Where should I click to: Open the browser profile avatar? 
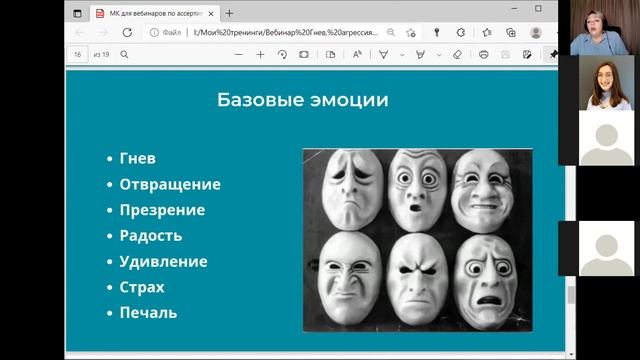point(536,33)
